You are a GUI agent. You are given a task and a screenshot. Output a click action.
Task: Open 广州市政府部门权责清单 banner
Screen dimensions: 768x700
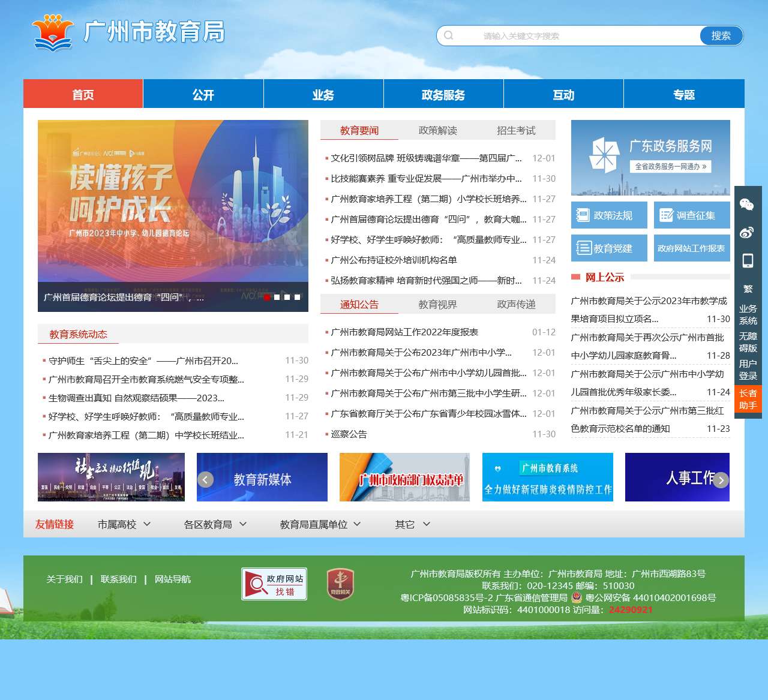point(405,477)
